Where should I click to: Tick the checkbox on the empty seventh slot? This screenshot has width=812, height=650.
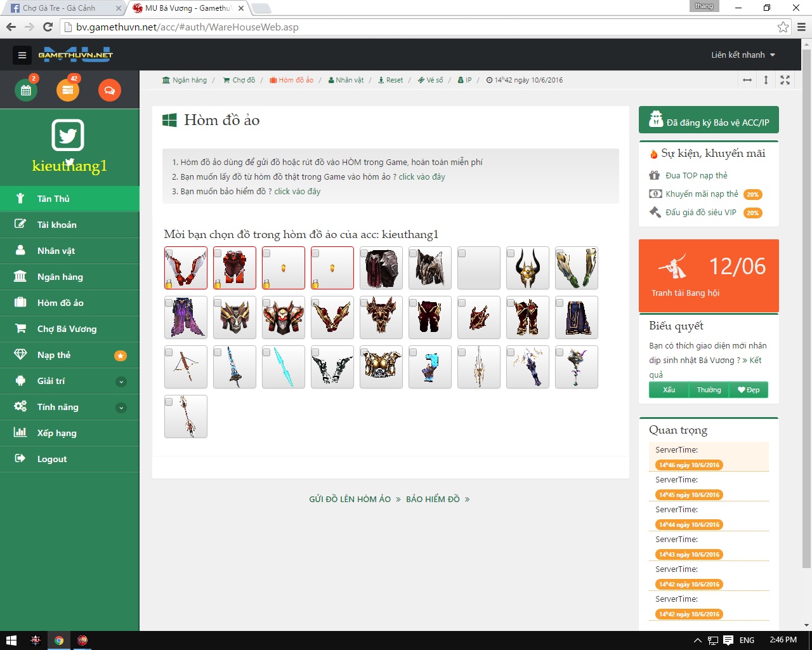(462, 253)
